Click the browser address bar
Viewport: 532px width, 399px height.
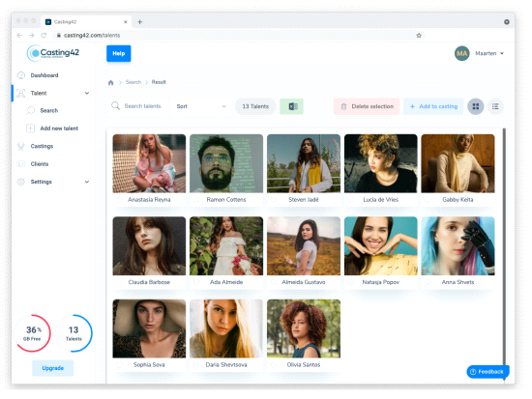coord(238,35)
